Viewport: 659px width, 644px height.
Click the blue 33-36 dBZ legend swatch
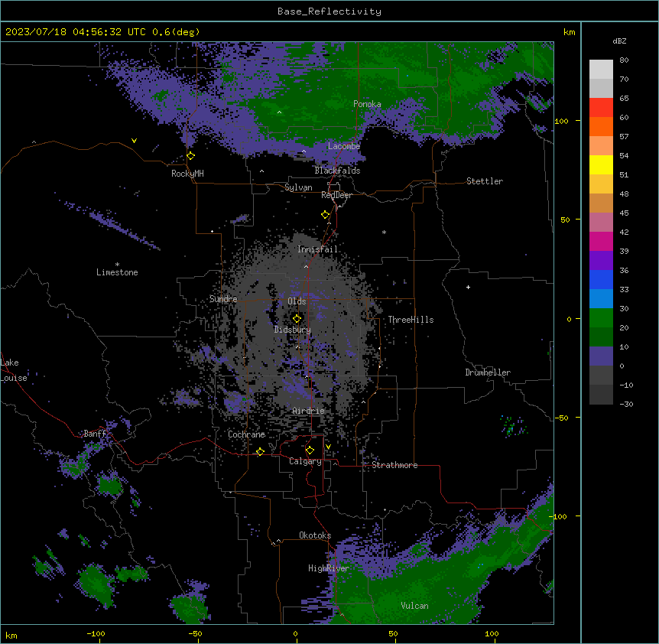(x=601, y=279)
